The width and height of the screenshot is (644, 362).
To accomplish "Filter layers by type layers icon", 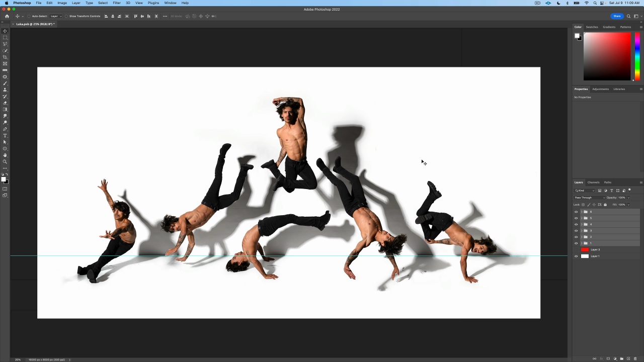I will click(612, 191).
